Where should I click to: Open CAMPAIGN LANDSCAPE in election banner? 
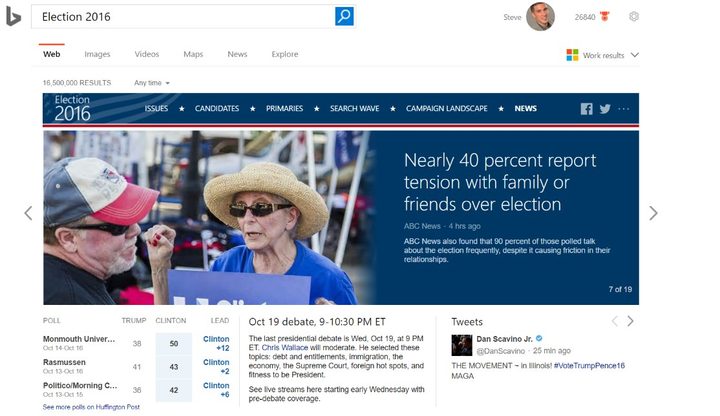coord(446,109)
